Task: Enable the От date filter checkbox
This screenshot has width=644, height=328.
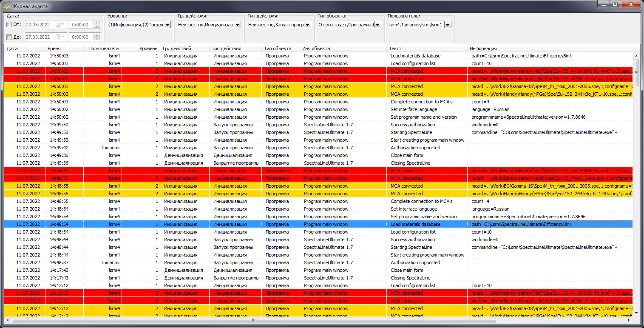Action: pyautogui.click(x=9, y=25)
